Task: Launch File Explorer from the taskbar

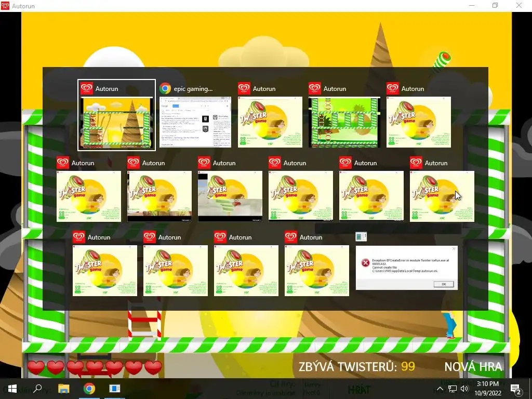Action: pyautogui.click(x=63, y=389)
